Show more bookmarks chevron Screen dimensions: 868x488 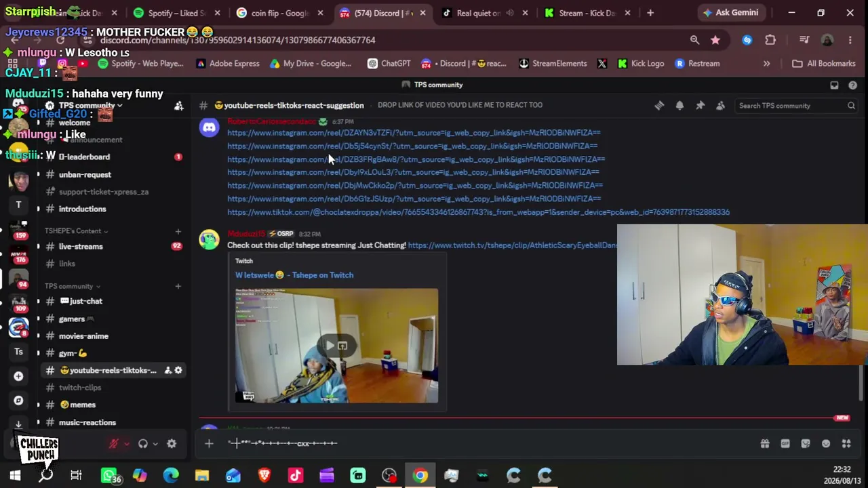[x=766, y=64]
